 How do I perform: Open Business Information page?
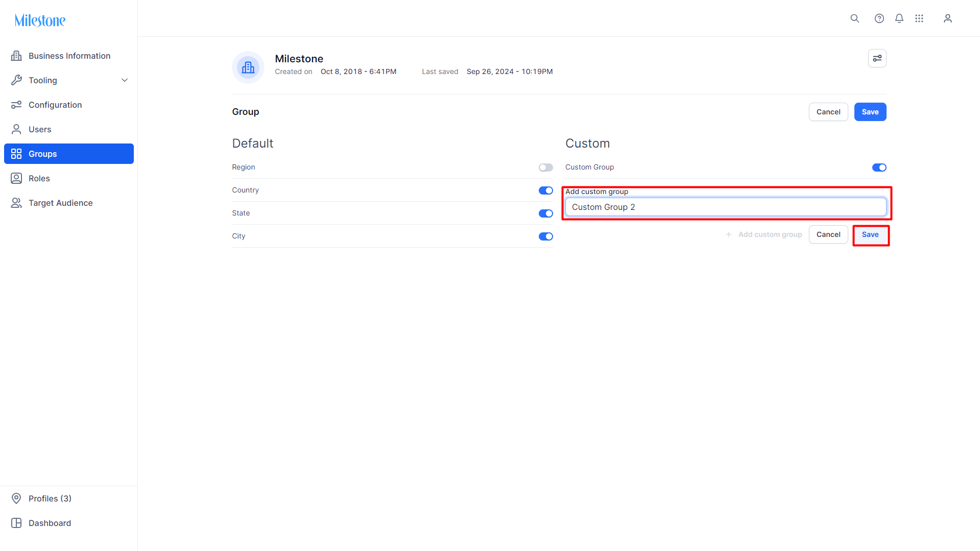point(69,56)
